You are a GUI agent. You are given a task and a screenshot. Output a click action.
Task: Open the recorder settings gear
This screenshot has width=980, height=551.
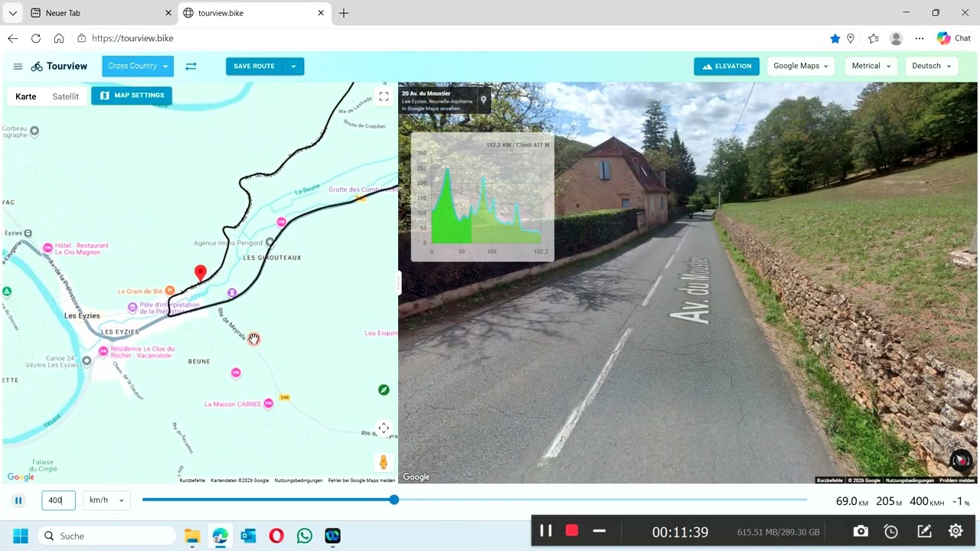(x=955, y=531)
